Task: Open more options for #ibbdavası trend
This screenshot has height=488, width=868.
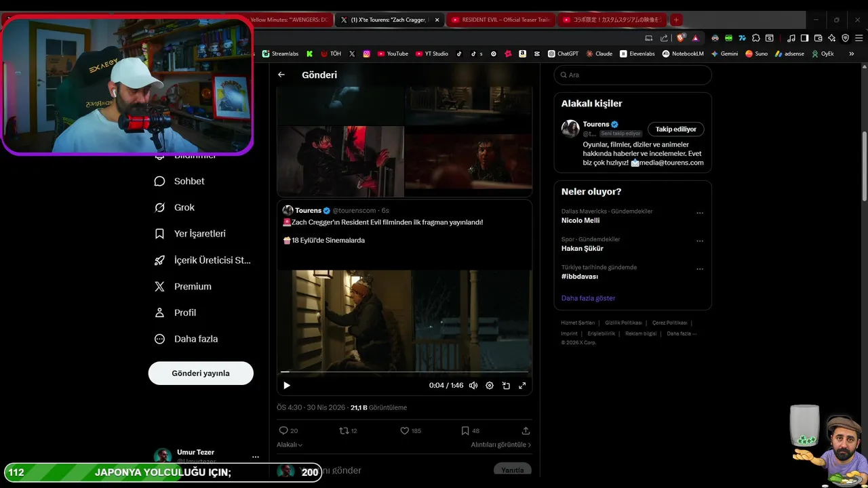Action: pyautogui.click(x=700, y=269)
